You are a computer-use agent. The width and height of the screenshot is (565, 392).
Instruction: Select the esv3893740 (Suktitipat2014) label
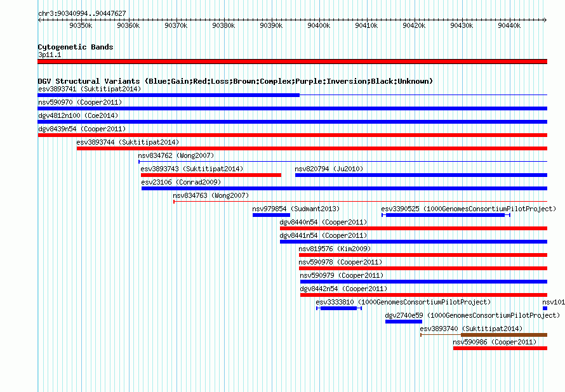coord(471,329)
